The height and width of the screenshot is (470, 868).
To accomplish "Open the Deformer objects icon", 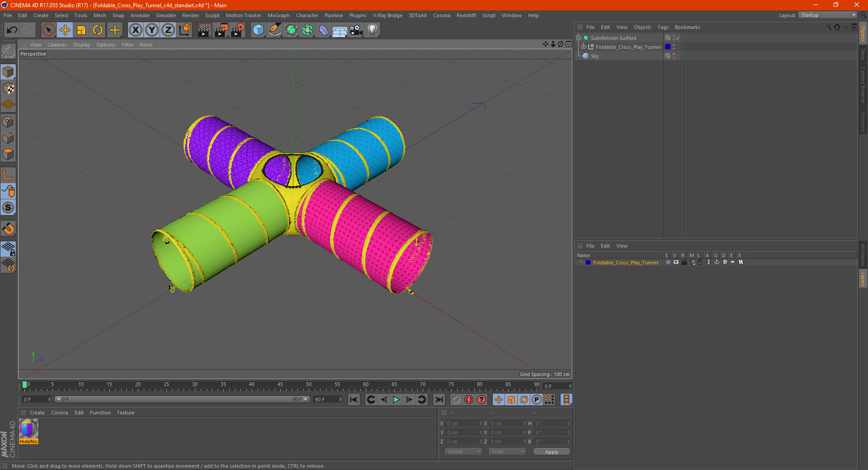I will click(x=324, y=30).
